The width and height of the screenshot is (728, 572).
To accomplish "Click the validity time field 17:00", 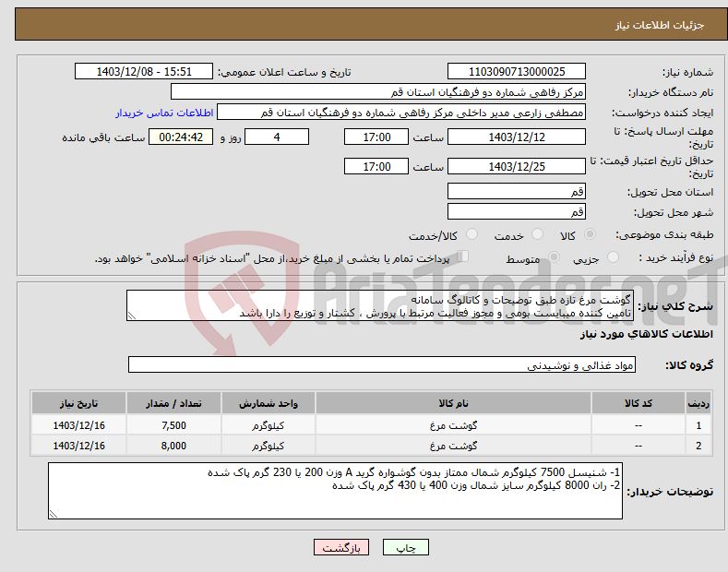I will [376, 166].
